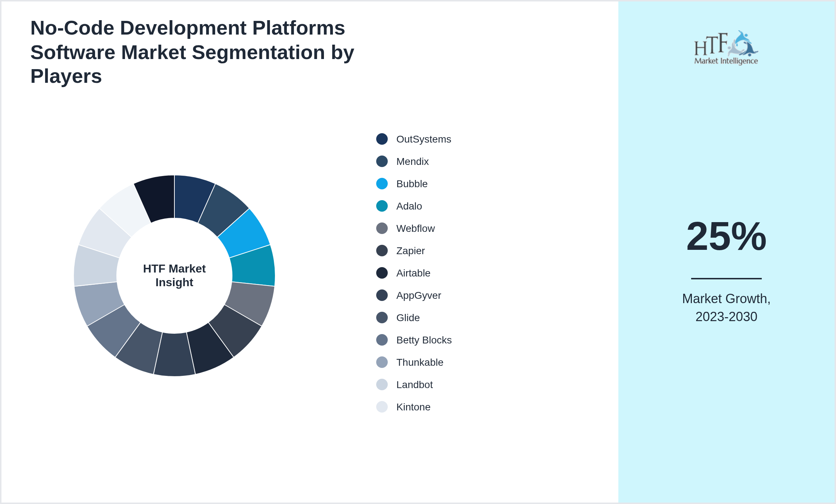Toggle the Mendix legend entry
The height and width of the screenshot is (504, 836).
412,162
